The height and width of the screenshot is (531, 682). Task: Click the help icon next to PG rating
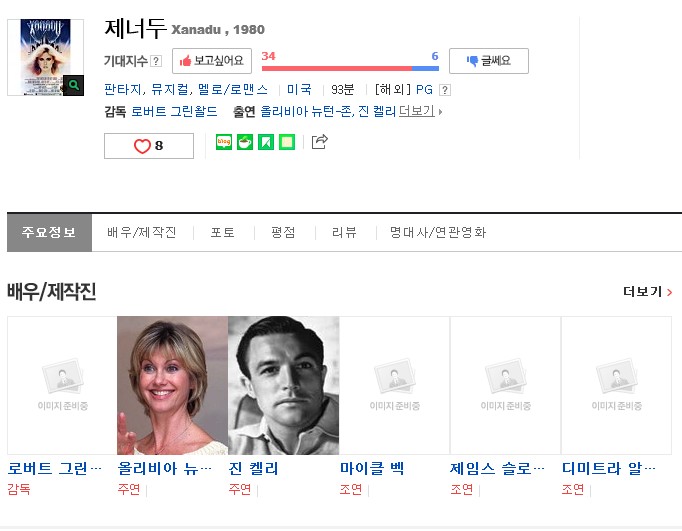[444, 89]
